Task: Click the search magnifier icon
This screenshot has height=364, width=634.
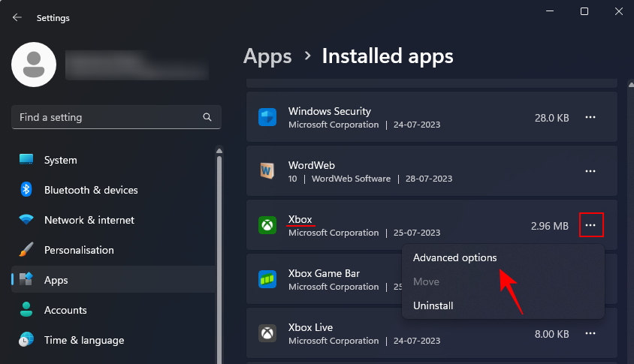Action: pyautogui.click(x=207, y=117)
